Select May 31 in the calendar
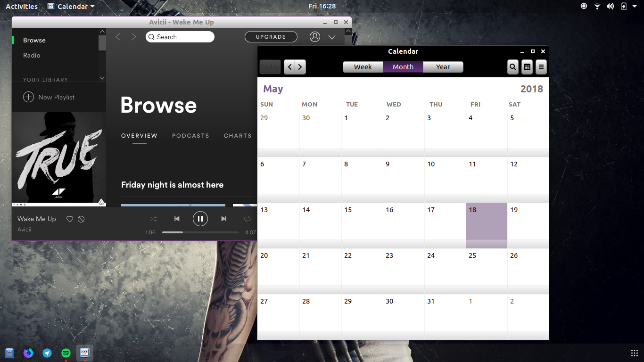Screen dimensions: 644x362 point(445,317)
